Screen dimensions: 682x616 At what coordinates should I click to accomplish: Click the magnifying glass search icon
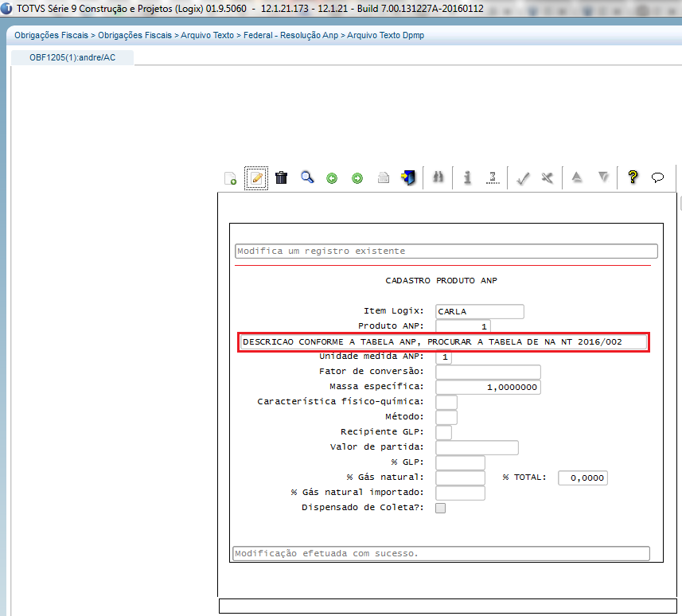(x=307, y=177)
